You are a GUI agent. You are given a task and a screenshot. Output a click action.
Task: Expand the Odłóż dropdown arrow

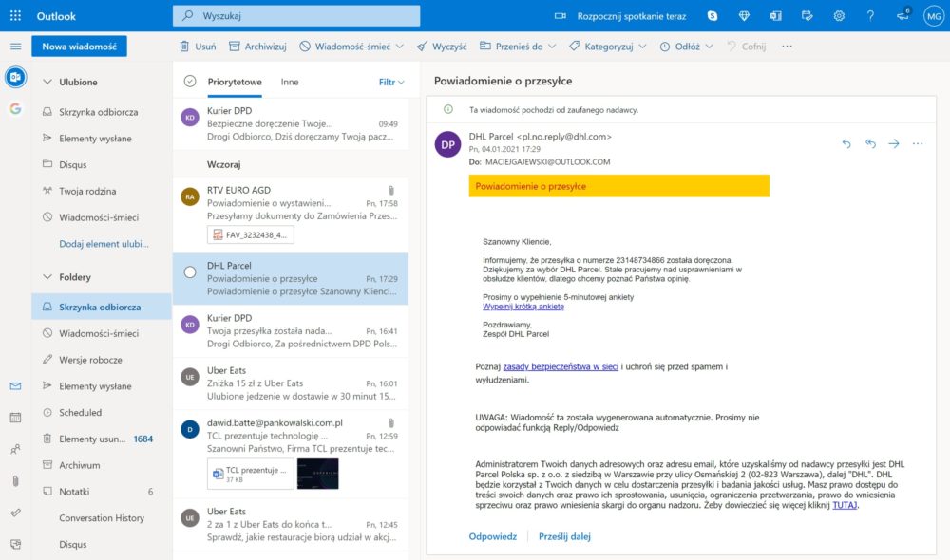tap(709, 46)
